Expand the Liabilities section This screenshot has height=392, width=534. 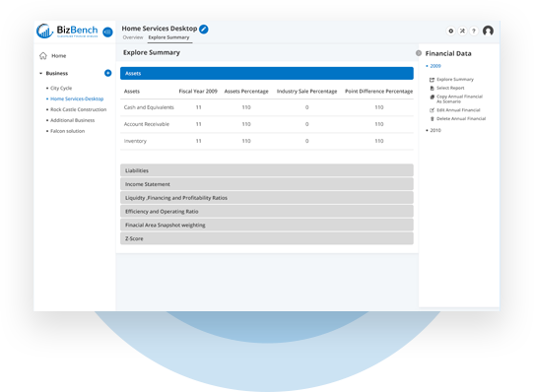point(267,170)
